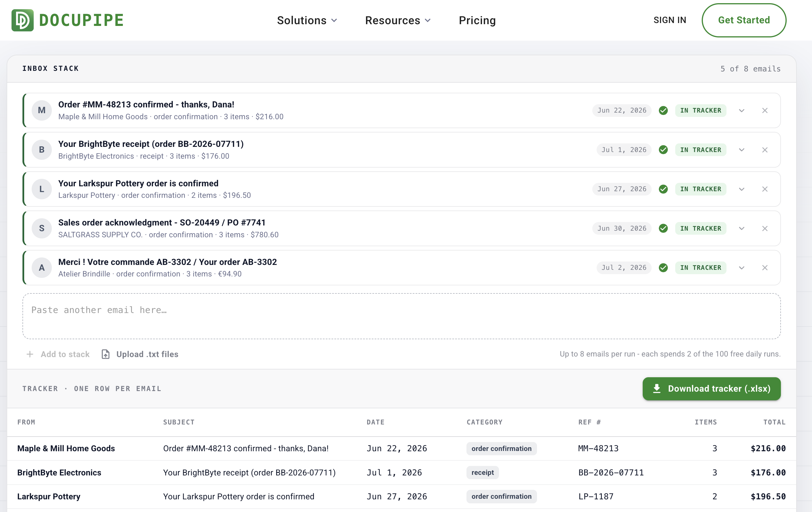Click category tag in Maple & Mill tracker row
The width and height of the screenshot is (812, 512).
tap(501, 449)
